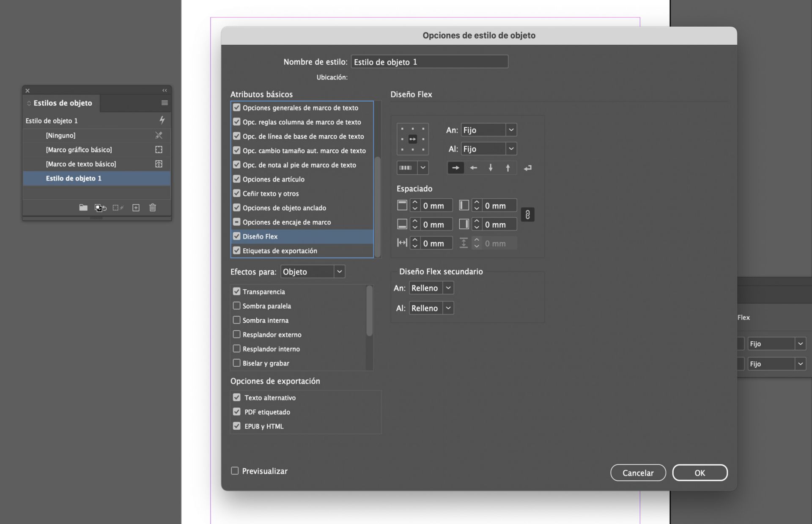Select [Marco gráfico básico] style in list
This screenshot has width=812, height=524.
tap(79, 150)
